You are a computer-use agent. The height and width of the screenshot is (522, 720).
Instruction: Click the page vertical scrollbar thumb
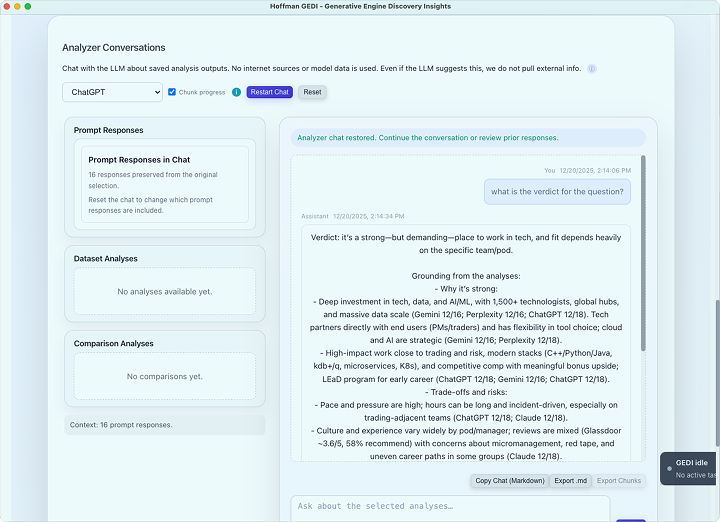click(717, 373)
